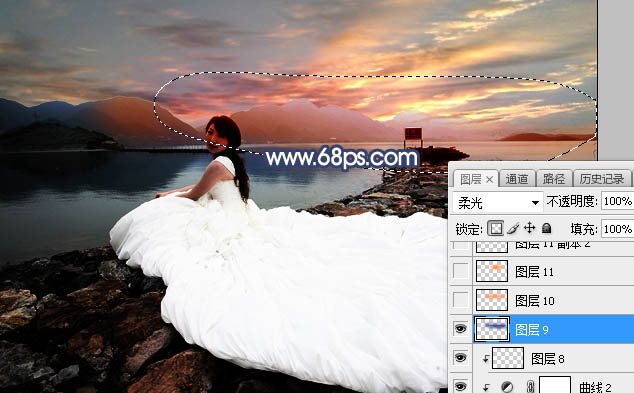Click the mask link chain on 曲线 2
634x393 pixels.
(x=530, y=387)
